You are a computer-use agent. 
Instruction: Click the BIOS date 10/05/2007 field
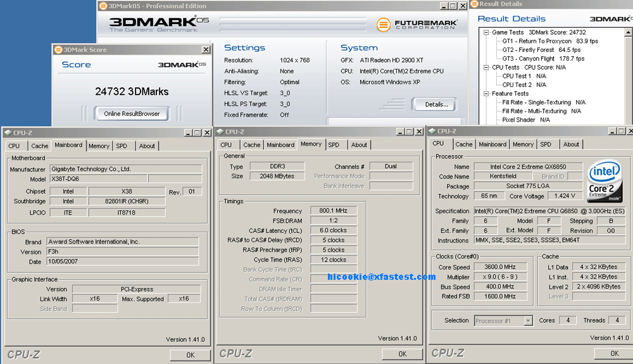point(122,261)
